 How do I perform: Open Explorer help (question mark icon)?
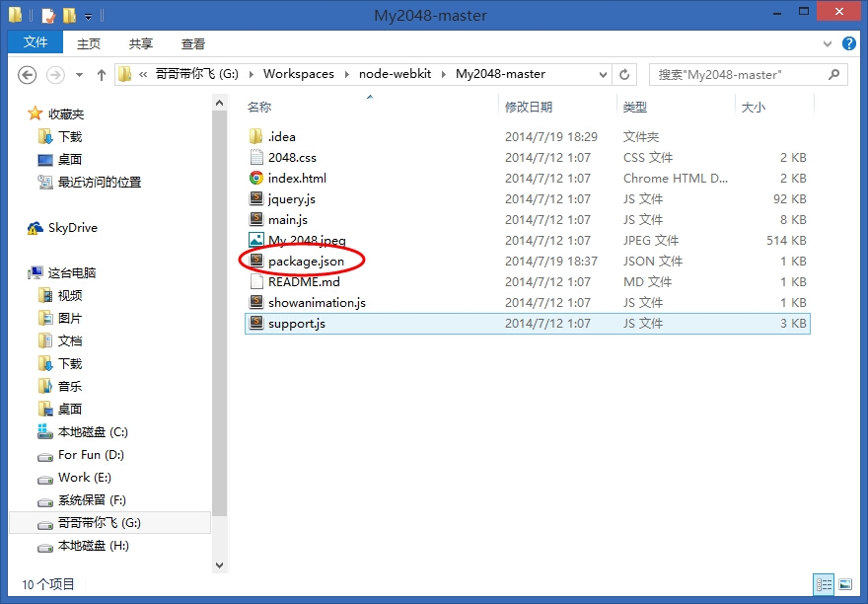[848, 43]
